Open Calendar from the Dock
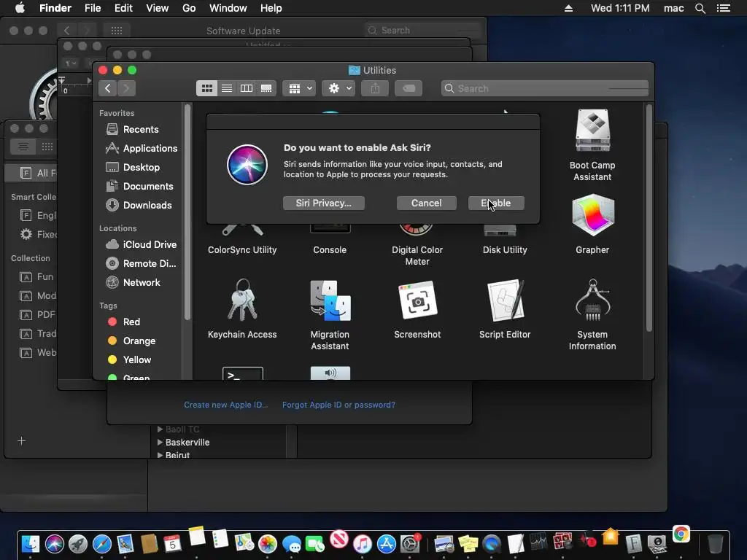This screenshot has width=747, height=560. [172, 543]
